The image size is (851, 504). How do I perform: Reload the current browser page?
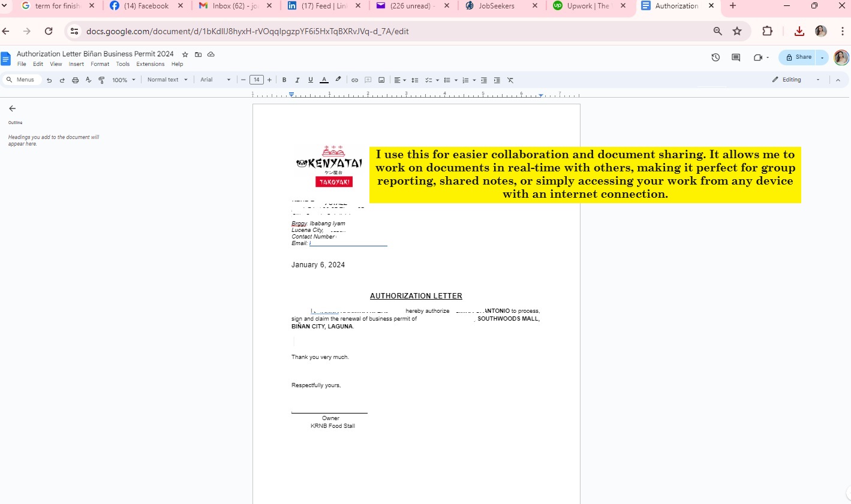(49, 31)
